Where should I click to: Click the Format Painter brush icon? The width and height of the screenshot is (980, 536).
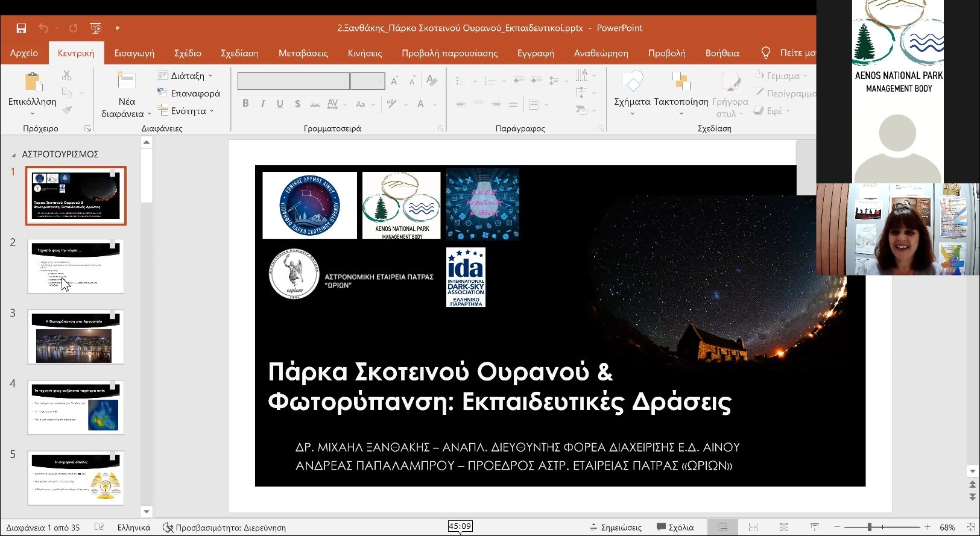(67, 110)
